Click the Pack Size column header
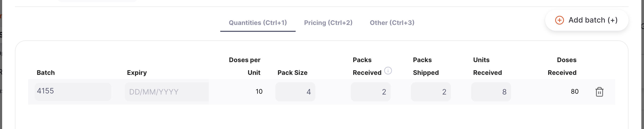This screenshot has width=644, height=129. click(x=292, y=73)
